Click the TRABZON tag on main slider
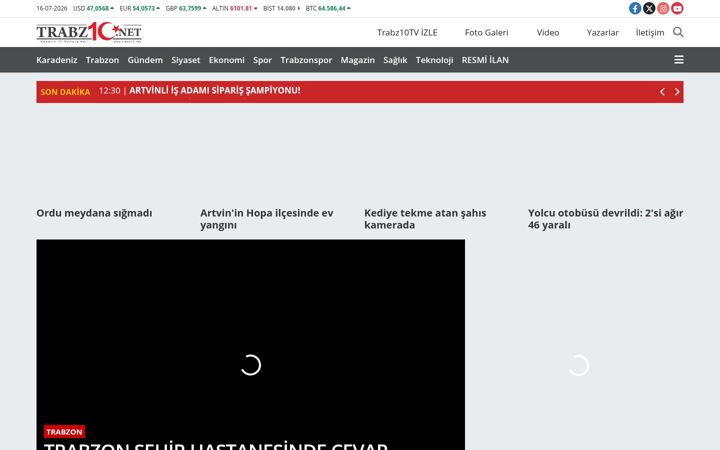The image size is (720, 450). (64, 432)
